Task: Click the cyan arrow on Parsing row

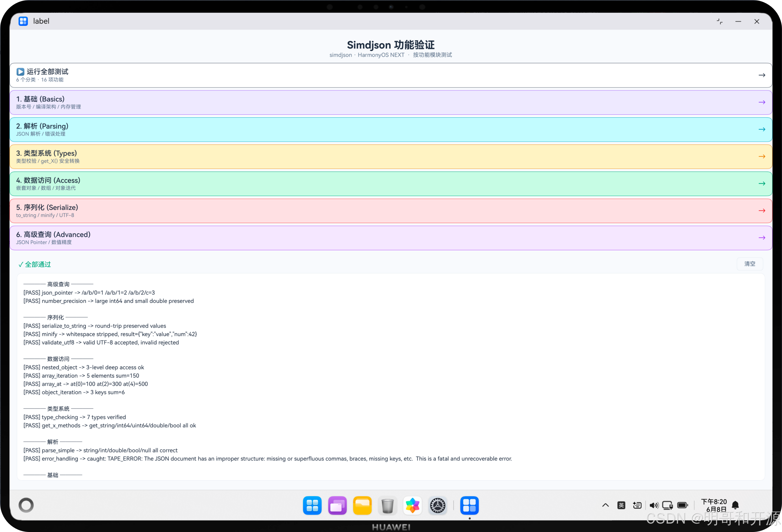Action: pyautogui.click(x=762, y=130)
